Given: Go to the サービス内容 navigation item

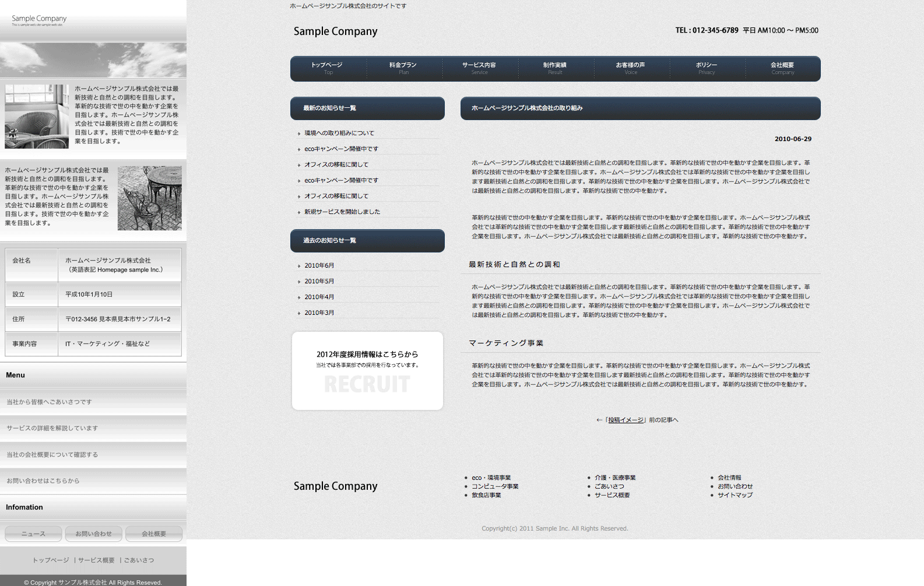Looking at the screenshot, I should pyautogui.click(x=479, y=68).
